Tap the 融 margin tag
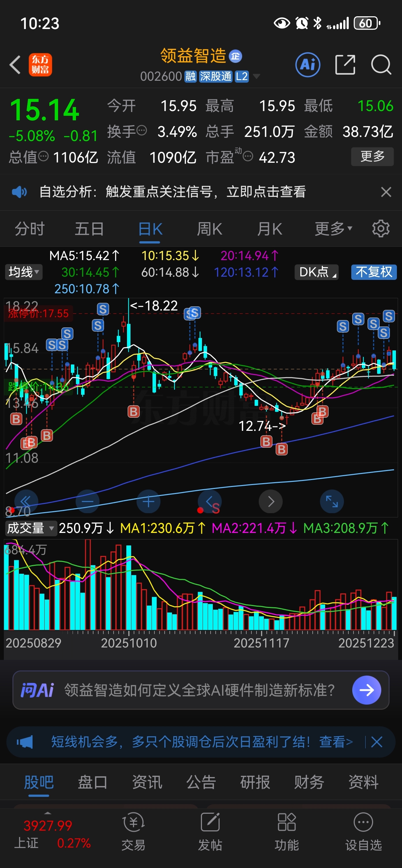 pos(190,77)
